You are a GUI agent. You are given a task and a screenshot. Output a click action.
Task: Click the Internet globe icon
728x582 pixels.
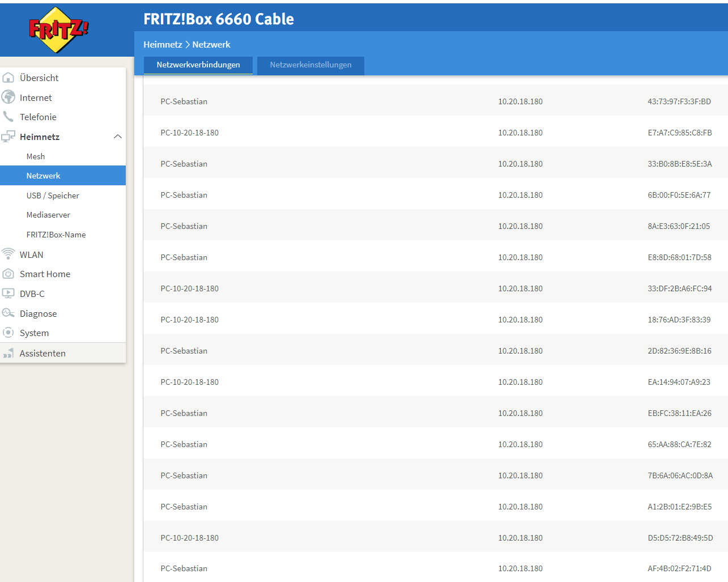[8, 97]
